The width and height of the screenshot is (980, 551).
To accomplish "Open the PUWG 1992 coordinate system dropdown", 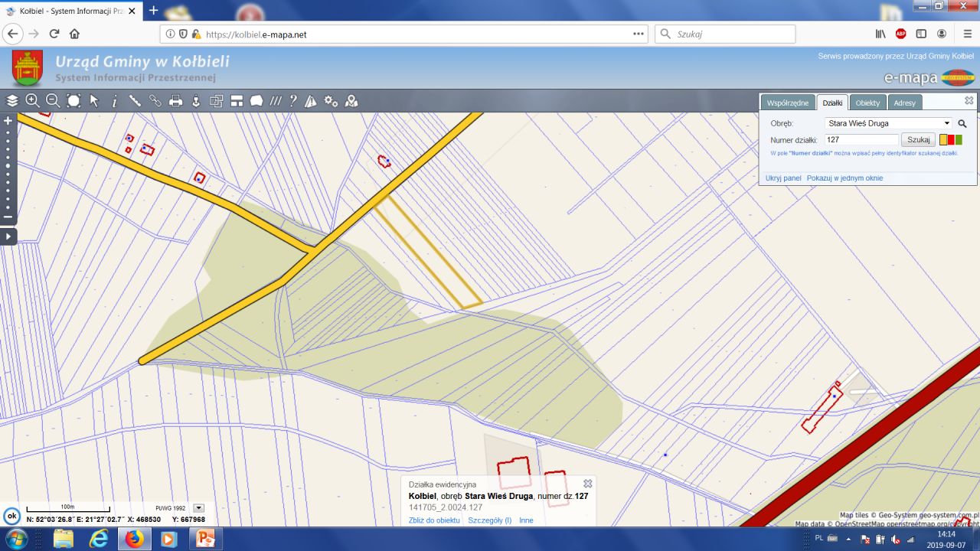I will pyautogui.click(x=199, y=507).
